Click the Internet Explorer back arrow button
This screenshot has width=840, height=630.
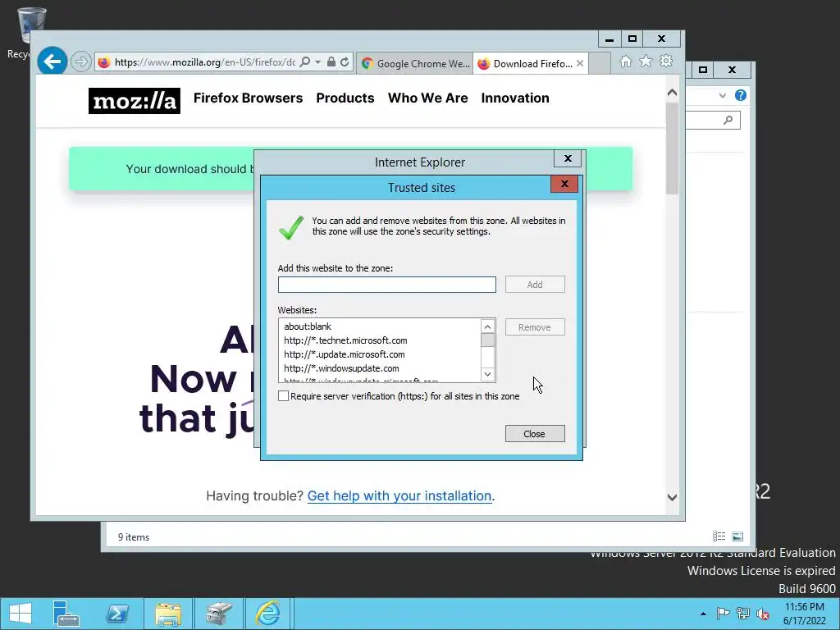coord(52,62)
